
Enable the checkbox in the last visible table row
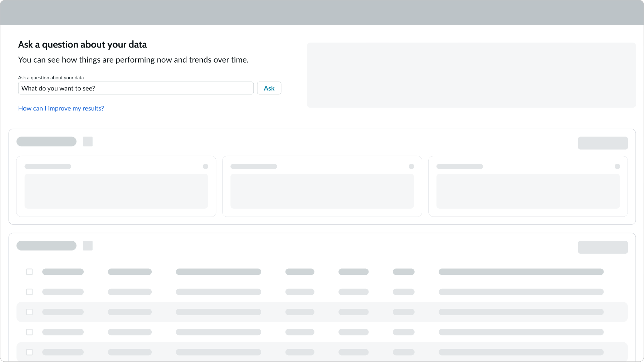coord(29,352)
